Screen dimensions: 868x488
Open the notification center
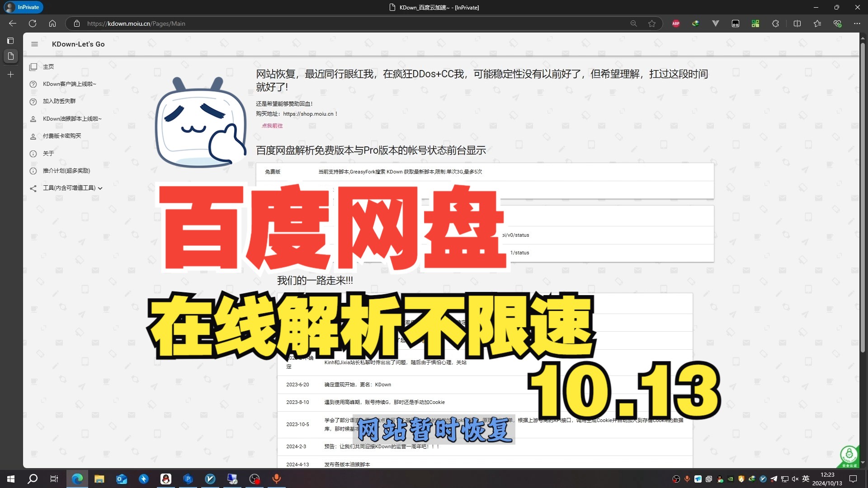[x=853, y=479]
